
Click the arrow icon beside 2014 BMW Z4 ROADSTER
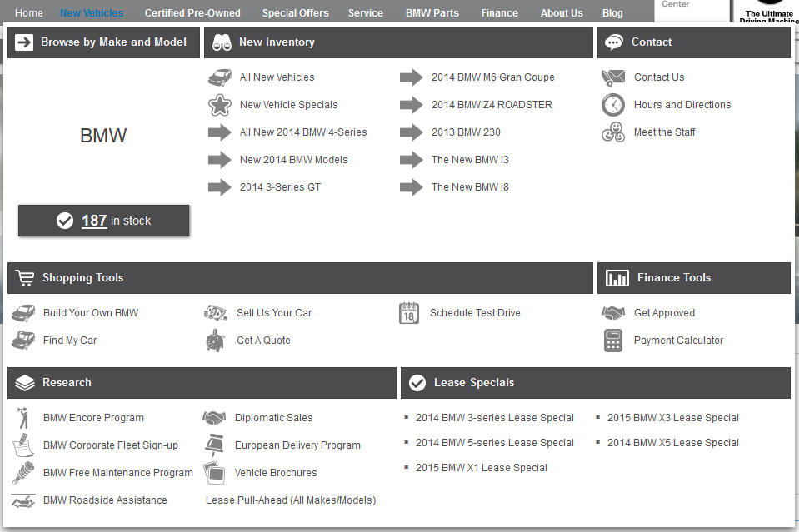[x=412, y=105]
